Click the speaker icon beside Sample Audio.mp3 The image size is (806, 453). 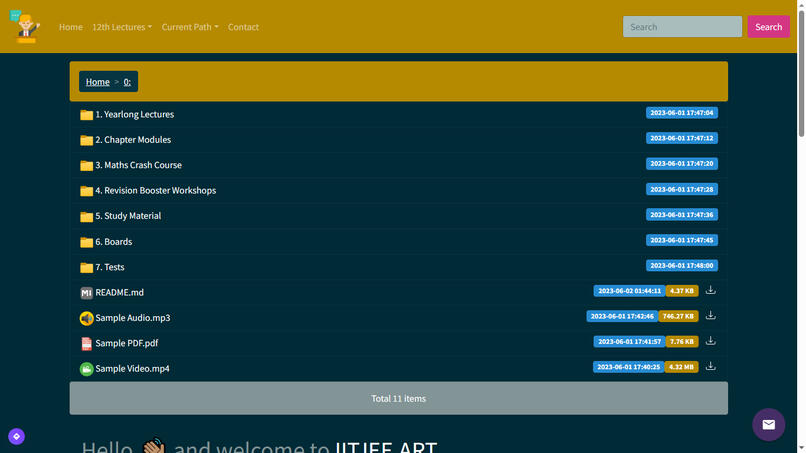[x=86, y=318]
